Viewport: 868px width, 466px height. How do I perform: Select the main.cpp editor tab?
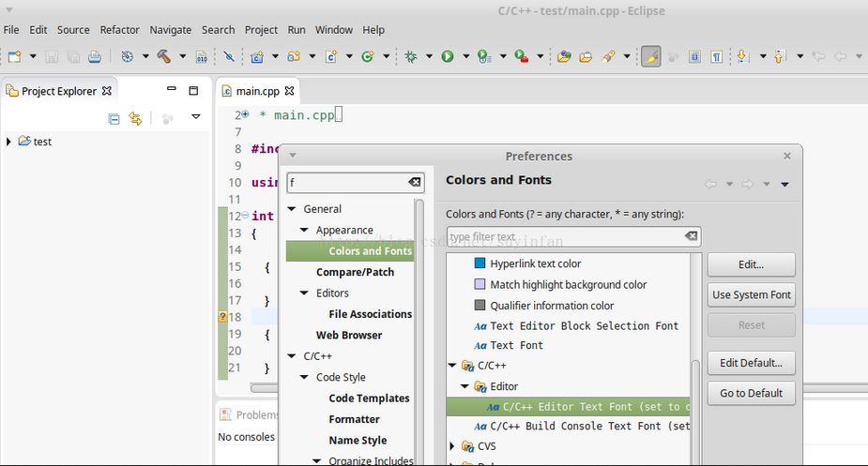[x=258, y=91]
